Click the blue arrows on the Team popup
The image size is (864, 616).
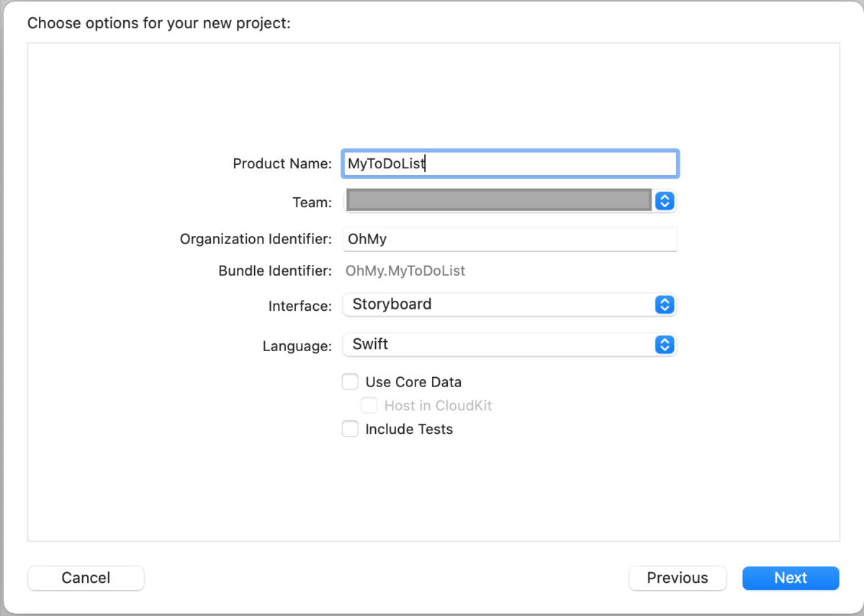665,201
